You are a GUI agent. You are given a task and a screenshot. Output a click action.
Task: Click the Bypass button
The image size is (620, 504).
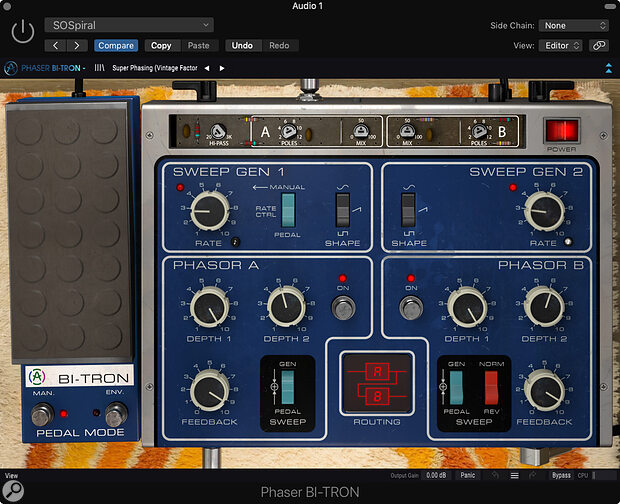(x=561, y=475)
